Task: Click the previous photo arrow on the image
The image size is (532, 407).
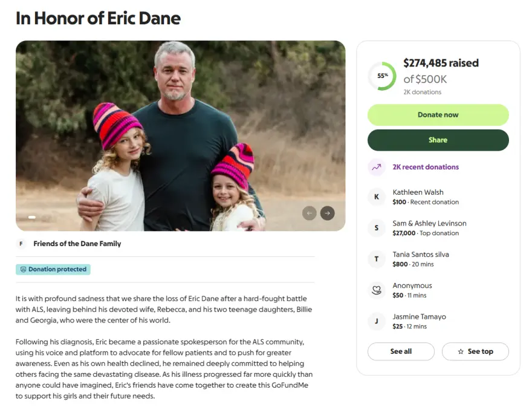Action: (310, 213)
